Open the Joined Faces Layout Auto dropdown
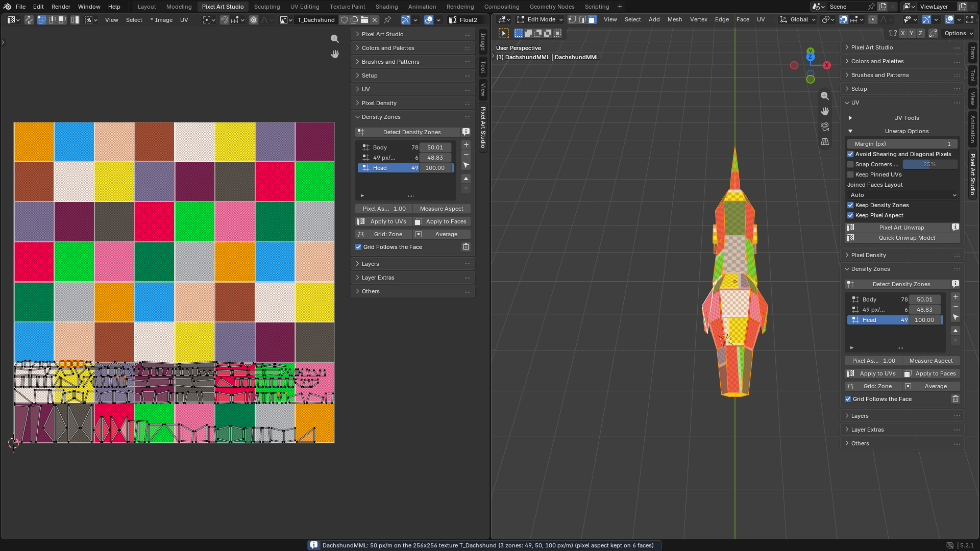Viewport: 980px width, 551px height. pos(902,195)
